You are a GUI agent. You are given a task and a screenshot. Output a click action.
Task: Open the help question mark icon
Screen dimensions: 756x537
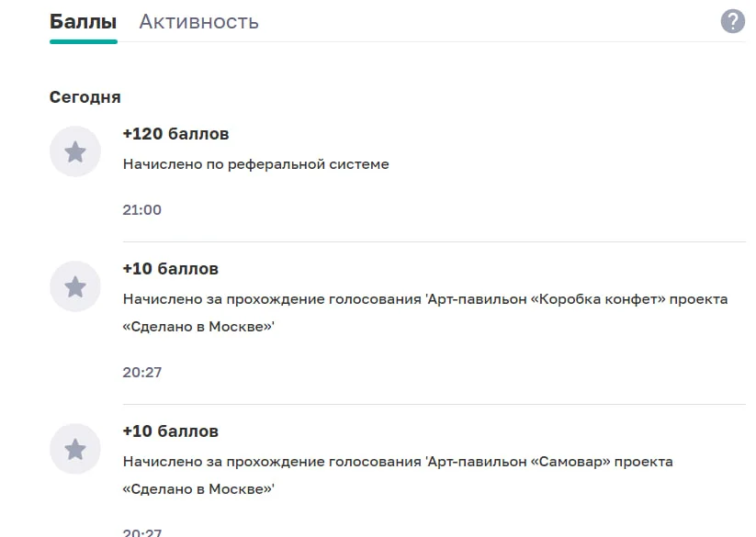732,21
